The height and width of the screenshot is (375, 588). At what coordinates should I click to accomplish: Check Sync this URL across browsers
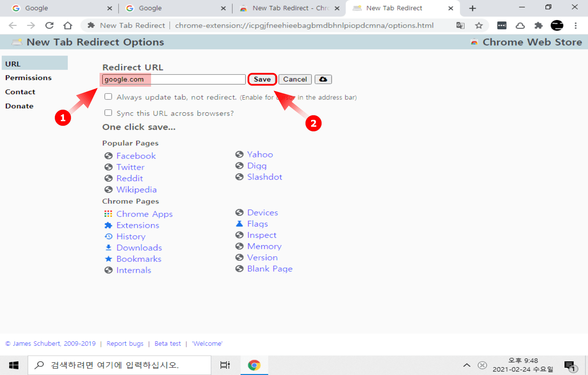[x=108, y=113]
